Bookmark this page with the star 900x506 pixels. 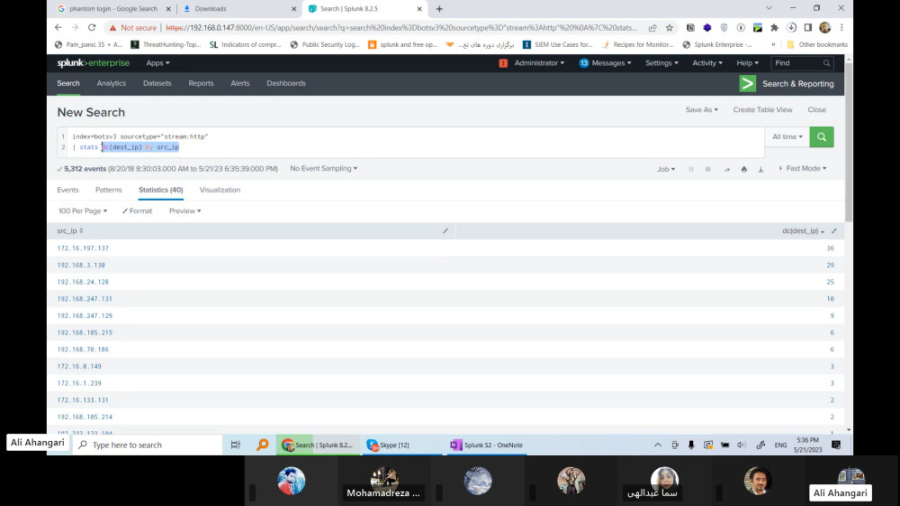(669, 28)
